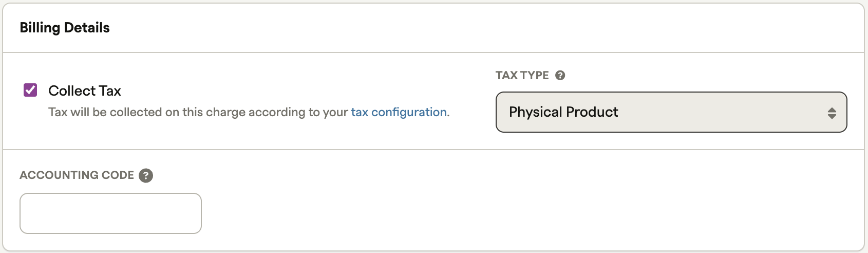Focus the empty Accounting Code text box
Screen dimensions: 868x253
pyautogui.click(x=110, y=213)
